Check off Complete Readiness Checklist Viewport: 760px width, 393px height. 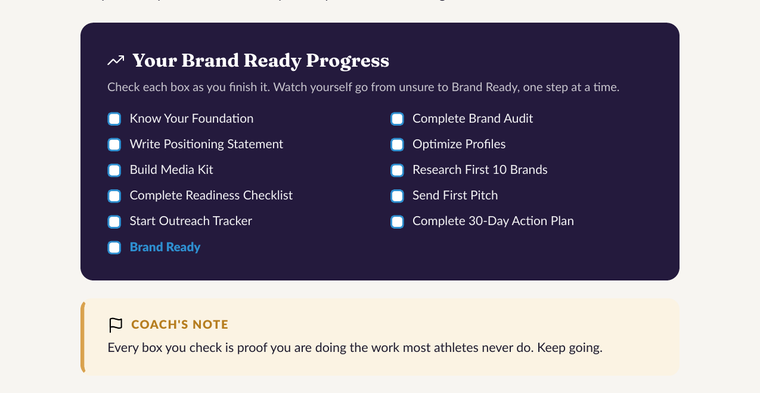114,196
